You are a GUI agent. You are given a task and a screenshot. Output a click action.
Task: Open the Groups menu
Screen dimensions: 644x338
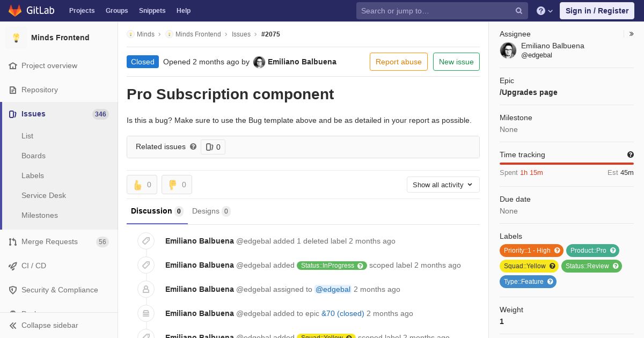[x=117, y=11]
